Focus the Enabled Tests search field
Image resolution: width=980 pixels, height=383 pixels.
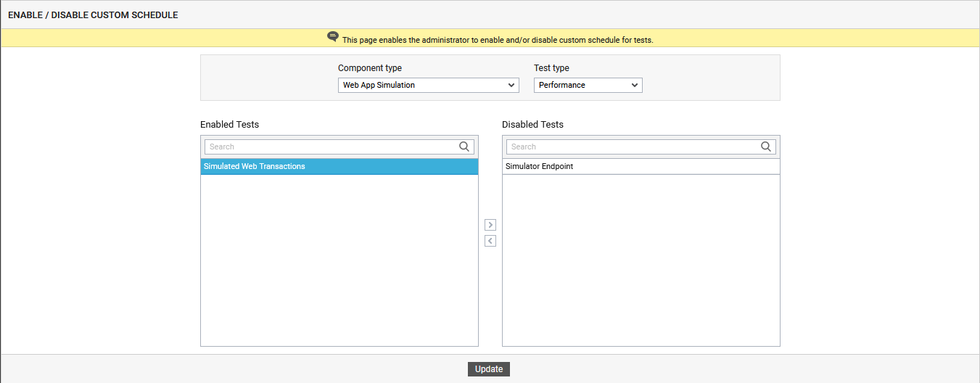pos(332,147)
